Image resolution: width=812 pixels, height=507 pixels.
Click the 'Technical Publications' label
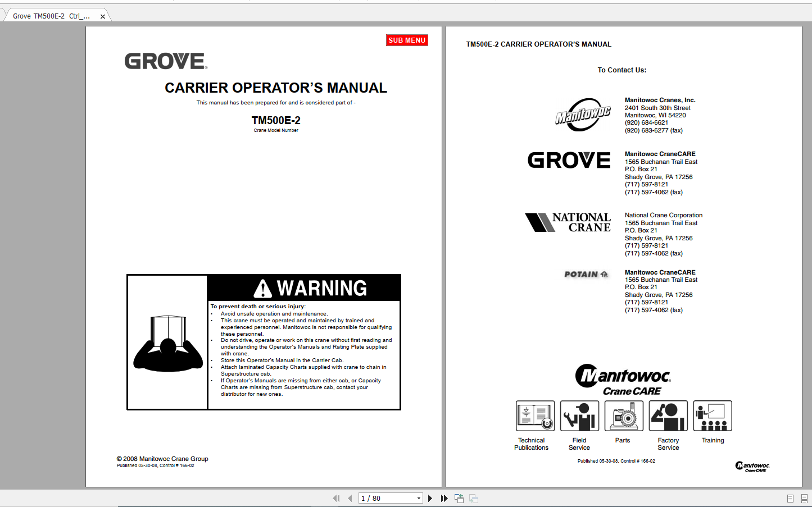click(x=532, y=444)
